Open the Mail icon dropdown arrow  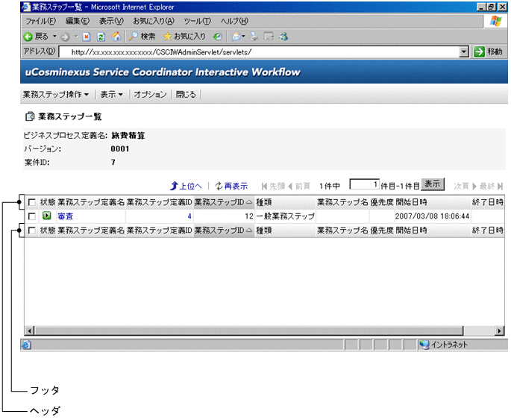point(243,37)
